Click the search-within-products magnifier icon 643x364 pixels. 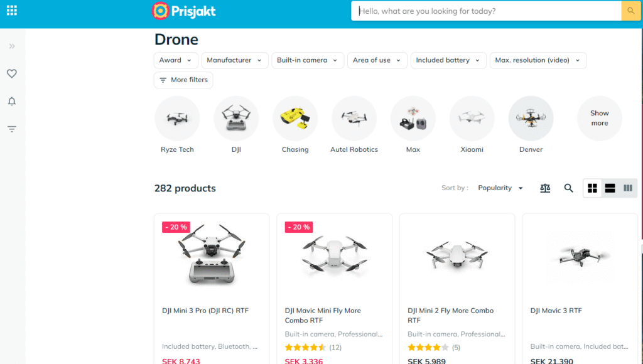568,188
